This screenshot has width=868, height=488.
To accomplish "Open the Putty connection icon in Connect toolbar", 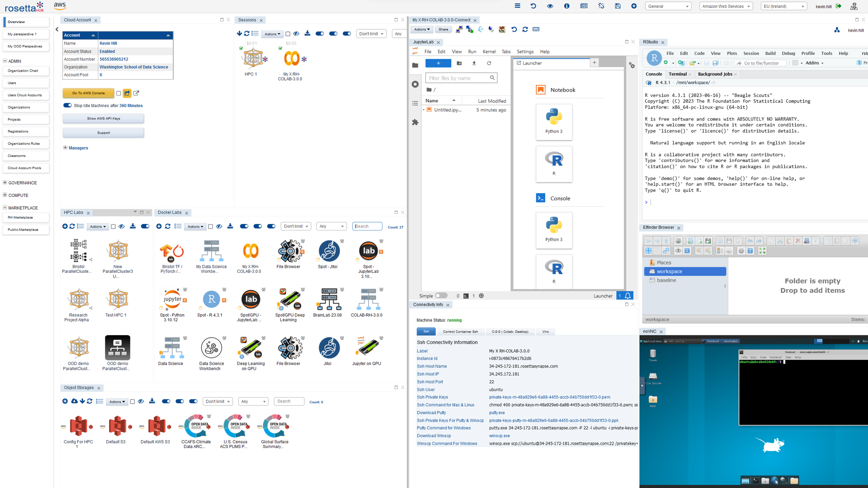I will click(x=459, y=29).
